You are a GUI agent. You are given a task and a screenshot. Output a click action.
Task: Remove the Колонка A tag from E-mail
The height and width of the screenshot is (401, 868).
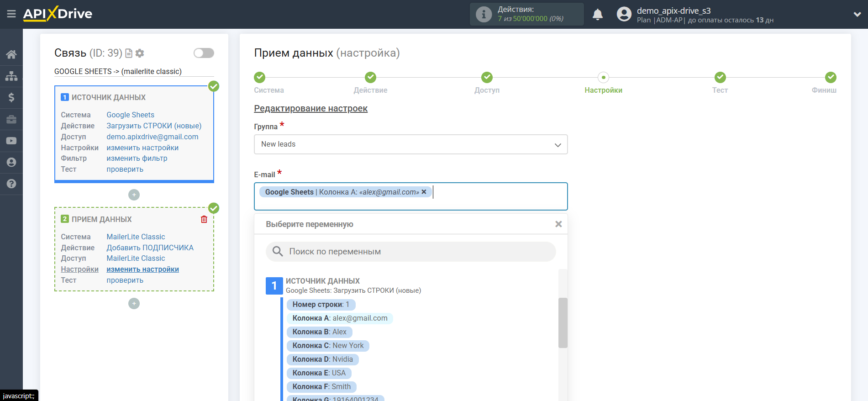point(424,192)
